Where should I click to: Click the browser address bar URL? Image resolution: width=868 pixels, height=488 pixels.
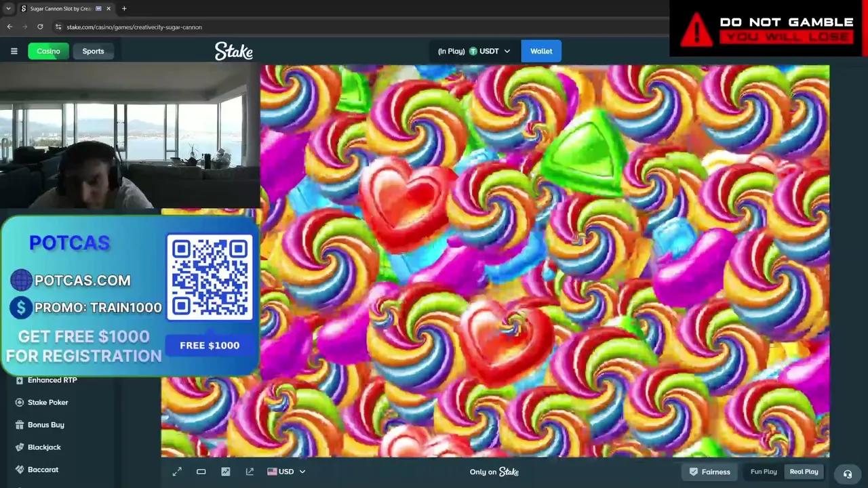[x=134, y=27]
